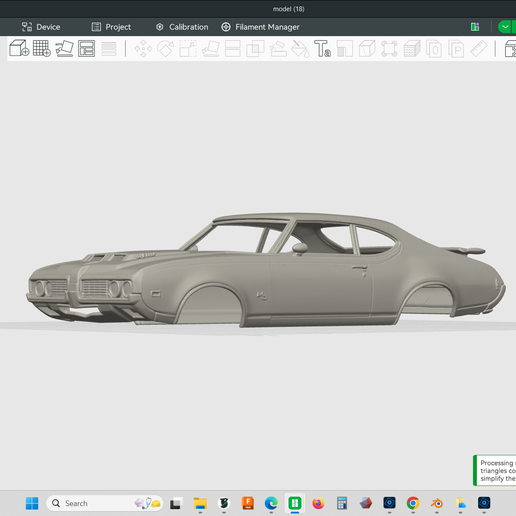Image resolution: width=516 pixels, height=516 pixels.
Task: Open File Explorer from the taskbar
Action: tap(200, 503)
